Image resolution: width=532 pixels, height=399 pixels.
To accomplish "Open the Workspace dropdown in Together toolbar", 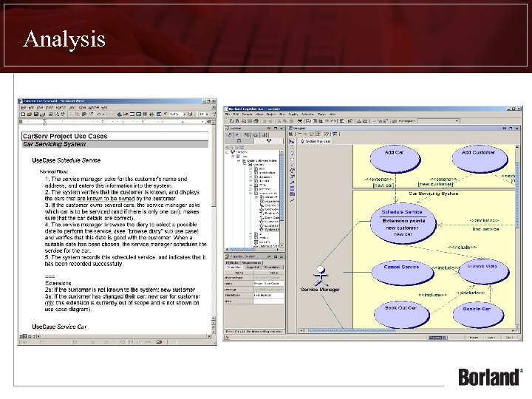I will tap(457, 120).
